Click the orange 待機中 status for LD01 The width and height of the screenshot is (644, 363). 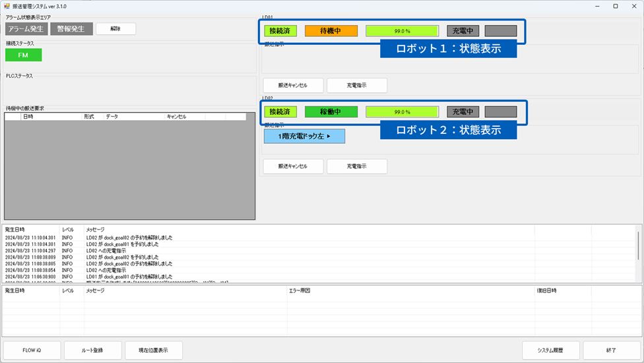tap(331, 30)
